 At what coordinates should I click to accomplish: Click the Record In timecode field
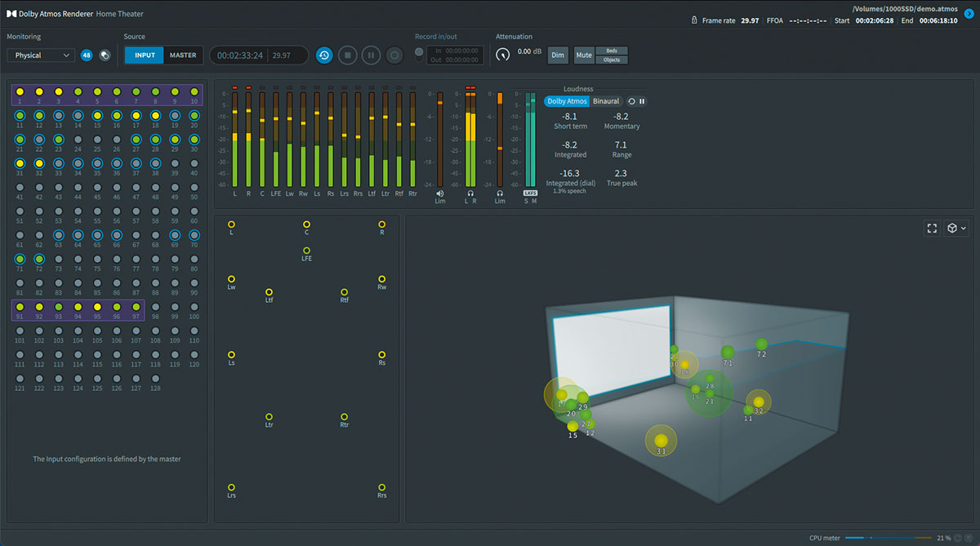point(456,51)
